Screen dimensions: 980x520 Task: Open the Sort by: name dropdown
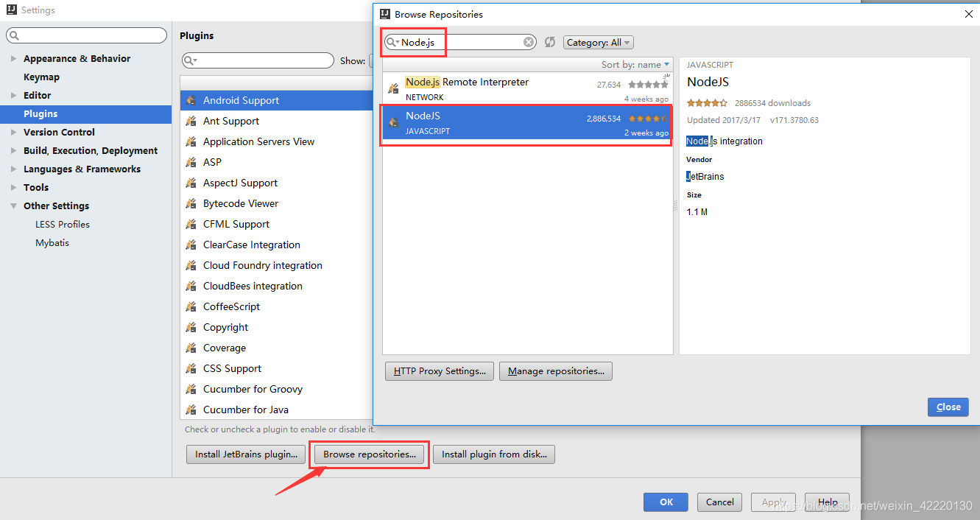point(635,65)
